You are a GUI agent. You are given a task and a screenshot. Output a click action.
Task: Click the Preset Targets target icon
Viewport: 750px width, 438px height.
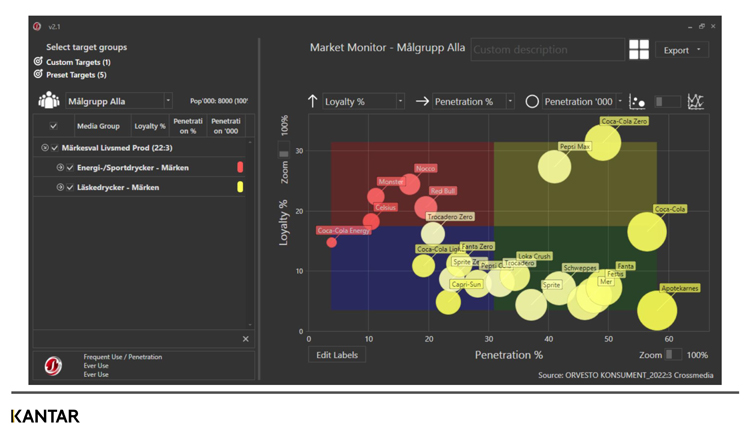38,74
